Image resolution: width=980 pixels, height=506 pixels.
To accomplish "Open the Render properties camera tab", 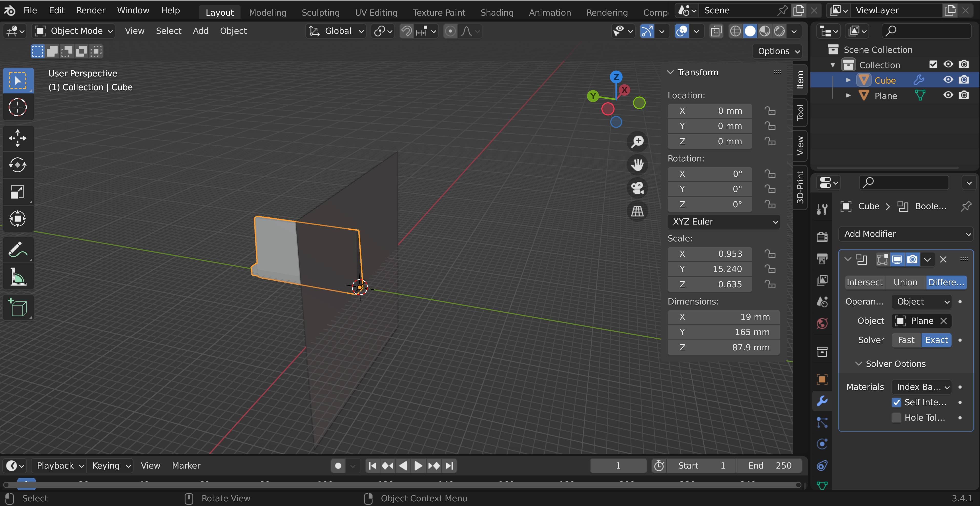I will tap(822, 237).
